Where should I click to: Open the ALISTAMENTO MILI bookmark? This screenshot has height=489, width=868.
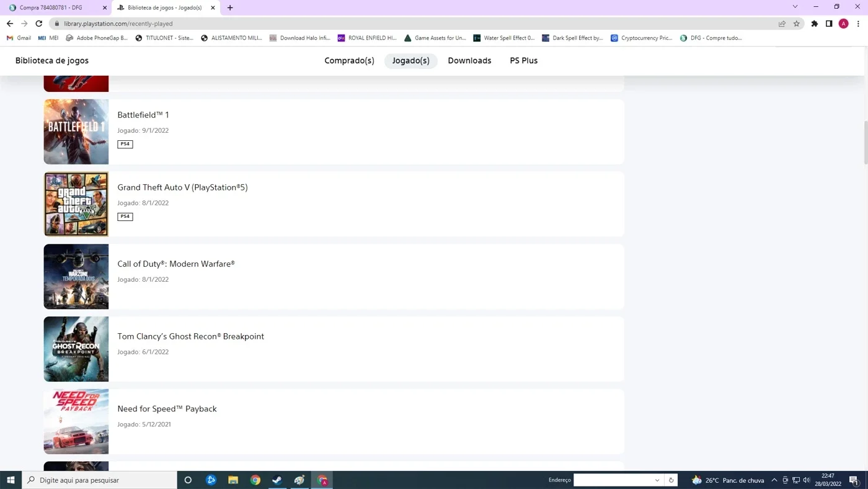[x=232, y=38]
